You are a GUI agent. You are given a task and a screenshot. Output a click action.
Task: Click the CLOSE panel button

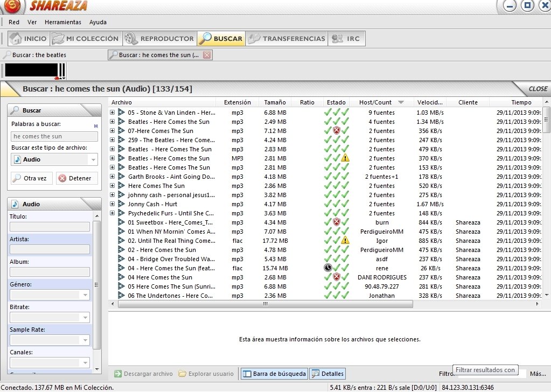(x=538, y=89)
